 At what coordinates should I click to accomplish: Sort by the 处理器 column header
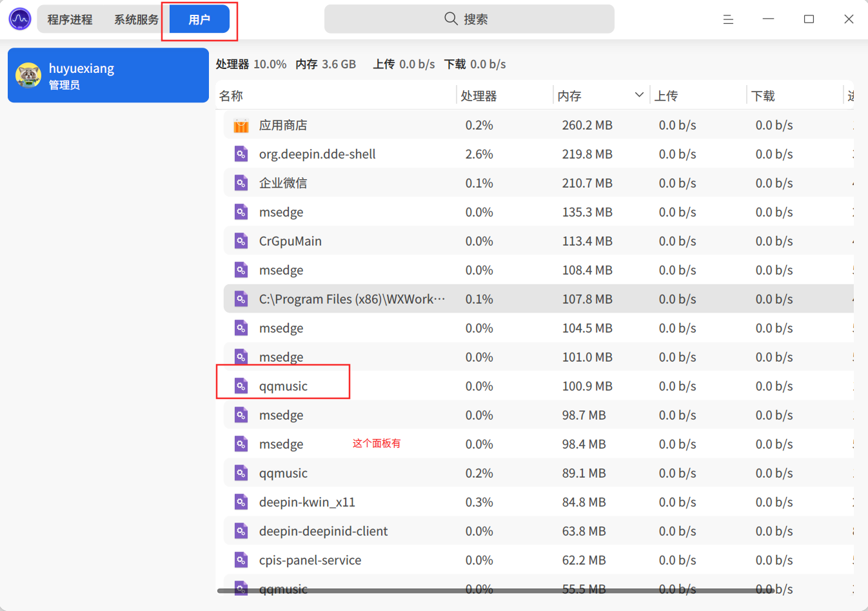click(478, 96)
